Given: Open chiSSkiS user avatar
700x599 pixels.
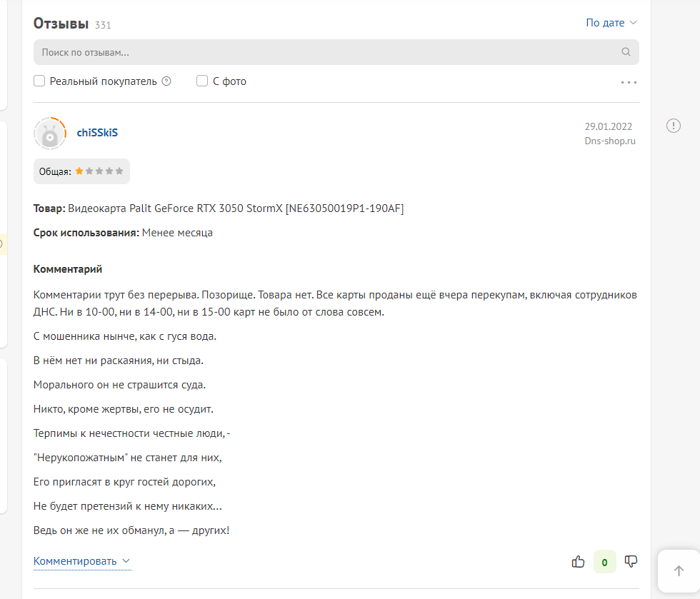Looking at the screenshot, I should pos(50,133).
